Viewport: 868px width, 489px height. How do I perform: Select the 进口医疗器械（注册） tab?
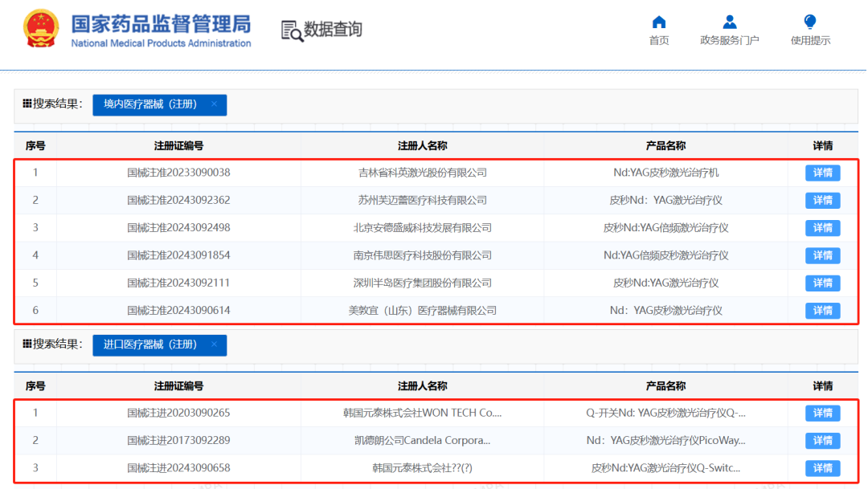150,344
